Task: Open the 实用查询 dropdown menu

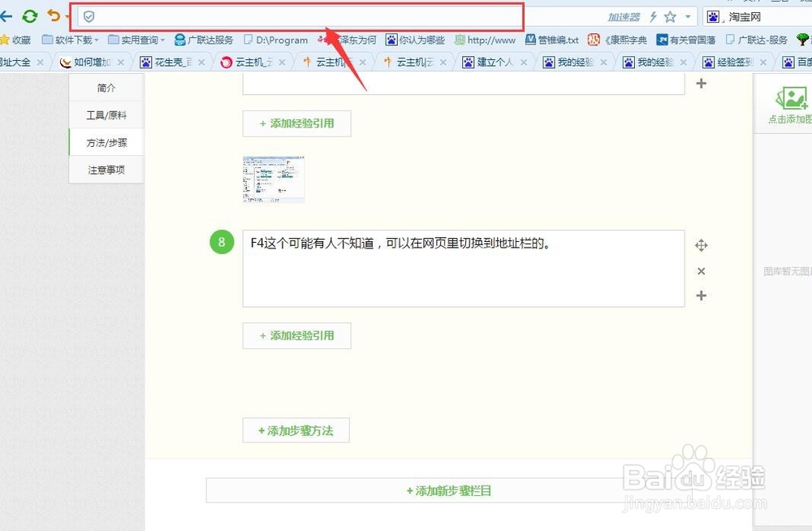Action: click(139, 39)
